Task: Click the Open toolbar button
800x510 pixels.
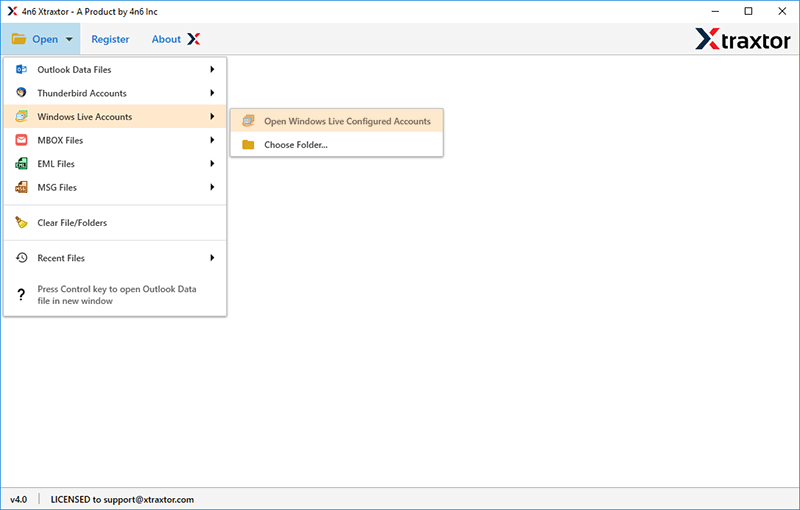Action: click(41, 39)
